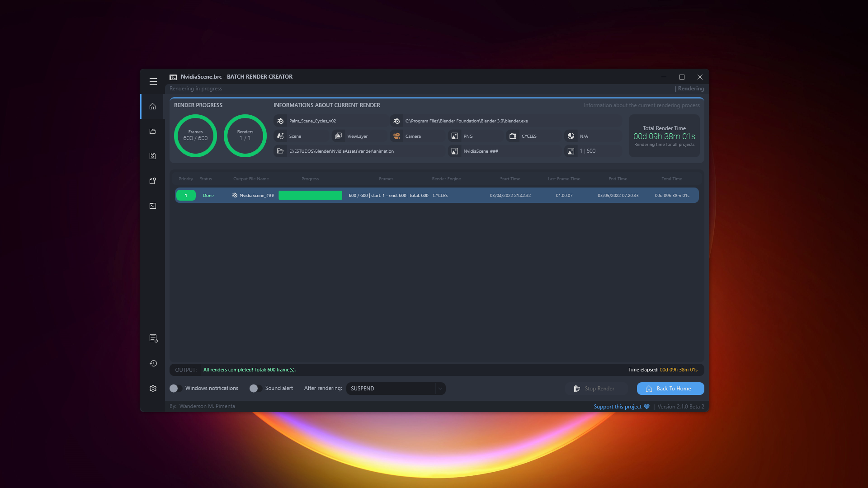Screen dimensions: 868x488
Task: Click the Stop Render button
Action: click(x=596, y=389)
